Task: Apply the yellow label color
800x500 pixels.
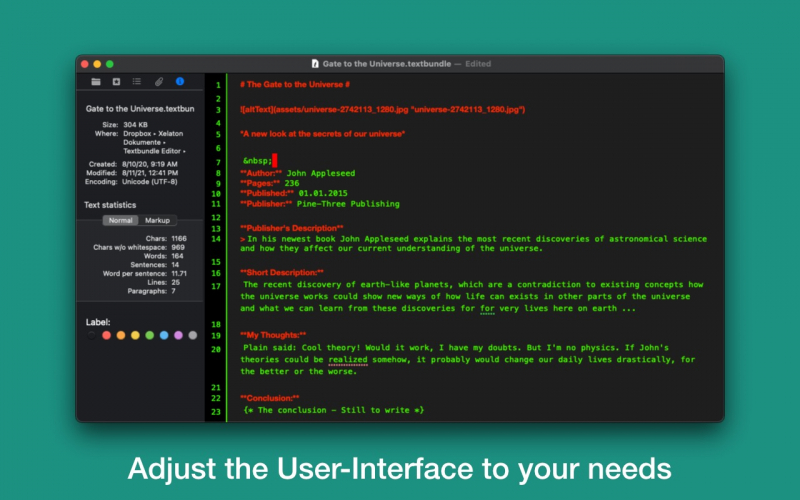Action: click(x=136, y=335)
